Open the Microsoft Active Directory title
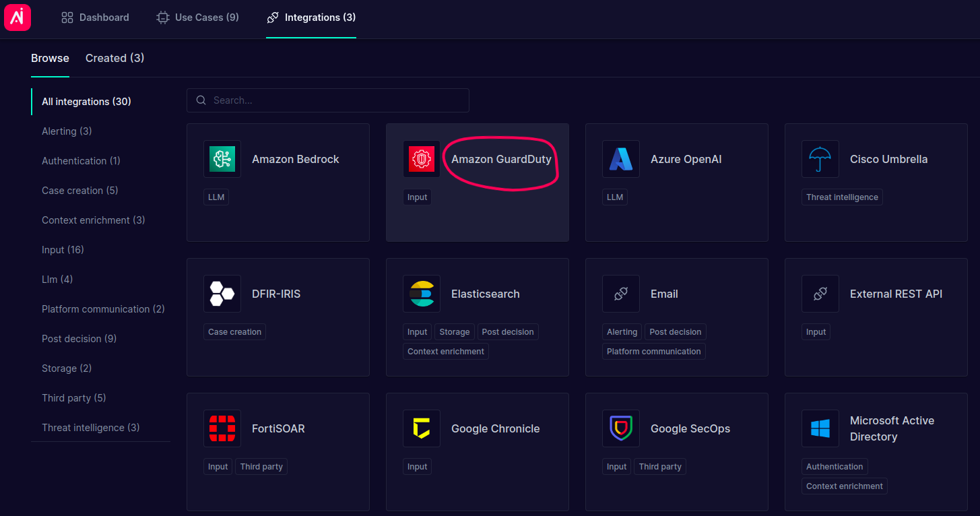 (892, 428)
